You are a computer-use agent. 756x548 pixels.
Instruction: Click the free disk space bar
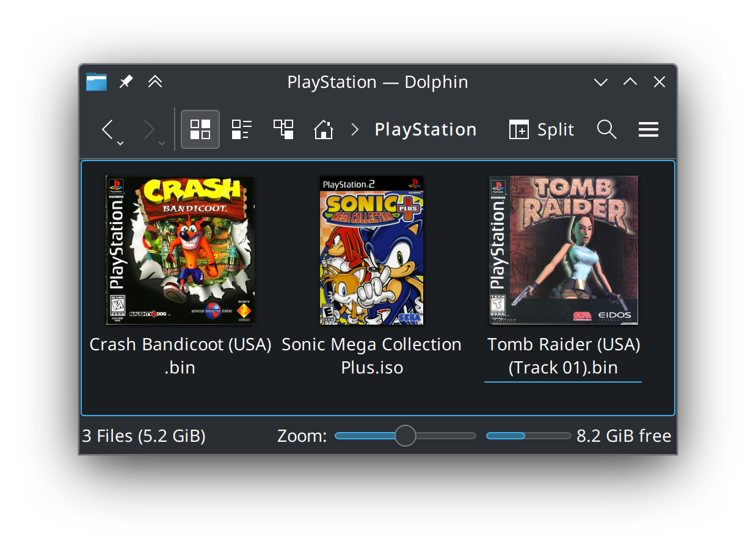click(x=529, y=436)
